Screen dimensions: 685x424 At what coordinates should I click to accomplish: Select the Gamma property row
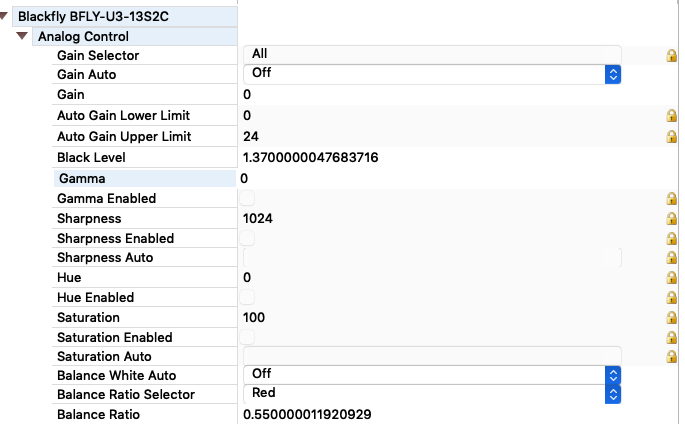click(x=145, y=179)
